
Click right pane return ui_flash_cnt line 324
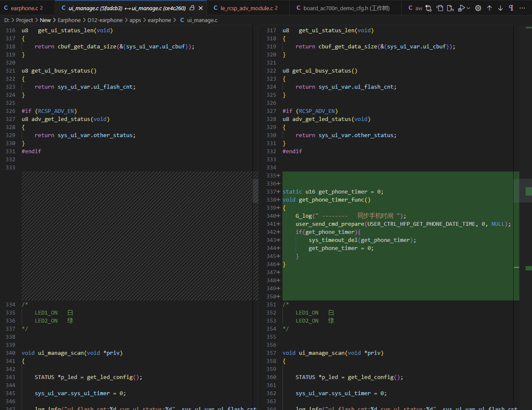click(x=346, y=87)
